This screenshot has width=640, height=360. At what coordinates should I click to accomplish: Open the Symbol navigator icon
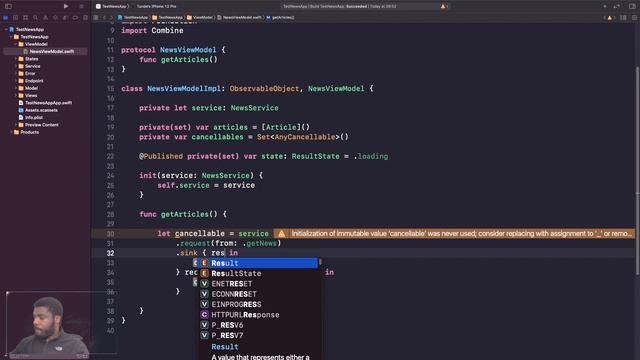click(25, 18)
